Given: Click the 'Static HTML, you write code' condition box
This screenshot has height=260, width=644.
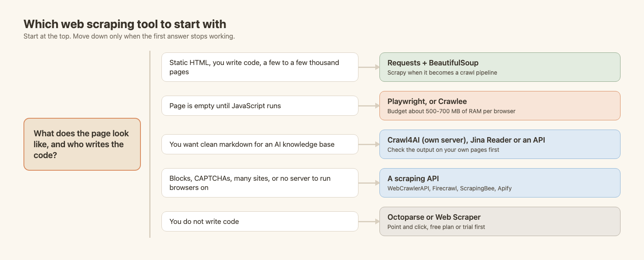Looking at the screenshot, I should pos(260,67).
